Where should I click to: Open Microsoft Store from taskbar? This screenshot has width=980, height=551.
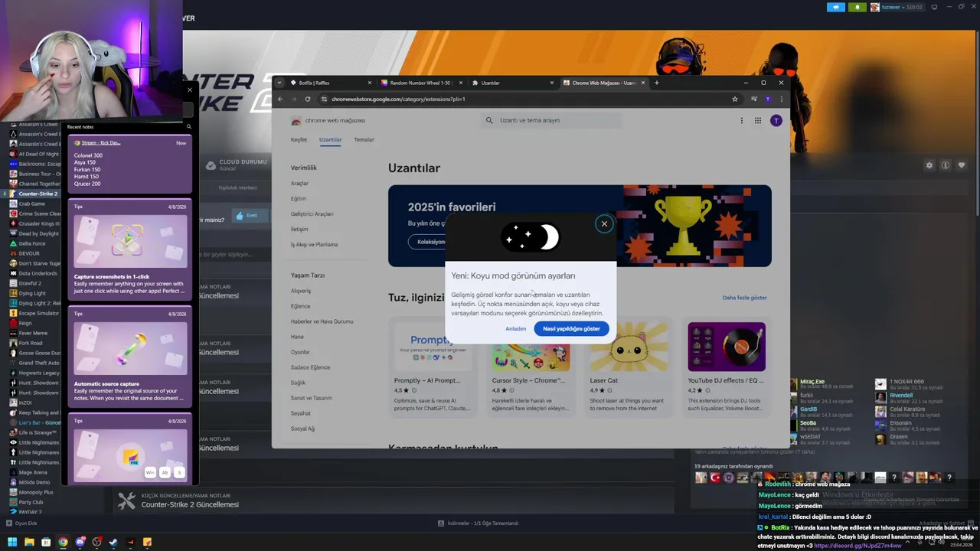click(46, 542)
